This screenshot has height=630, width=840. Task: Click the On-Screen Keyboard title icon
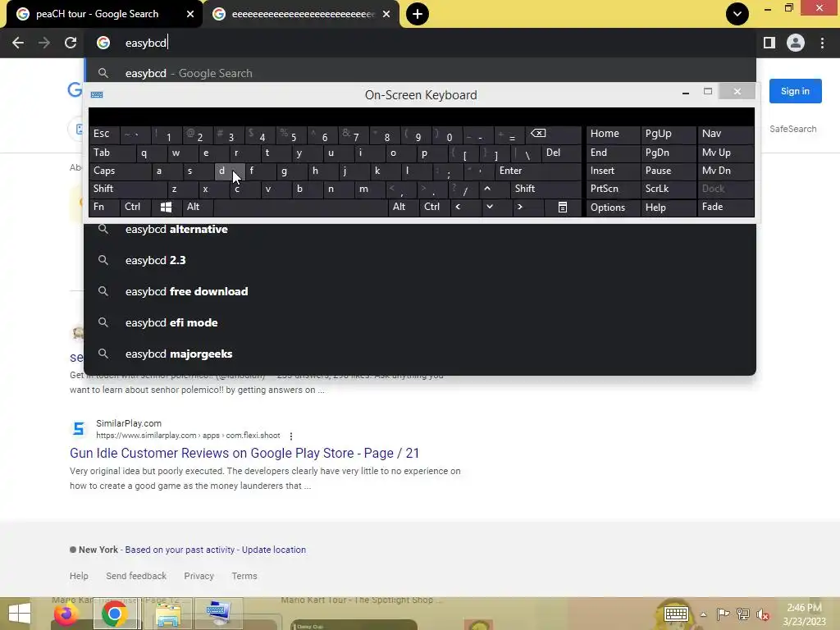pyautogui.click(x=97, y=95)
